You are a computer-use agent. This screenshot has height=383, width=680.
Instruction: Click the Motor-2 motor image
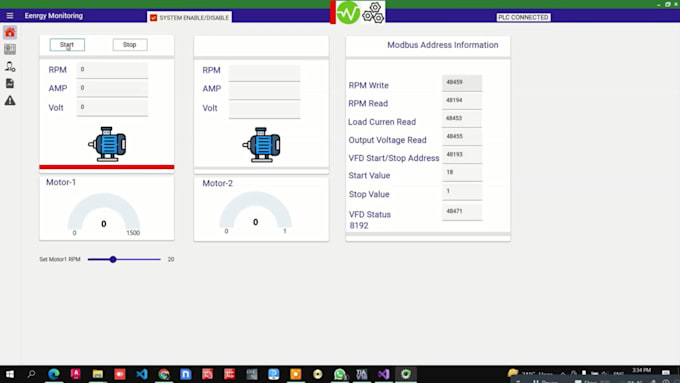point(262,145)
